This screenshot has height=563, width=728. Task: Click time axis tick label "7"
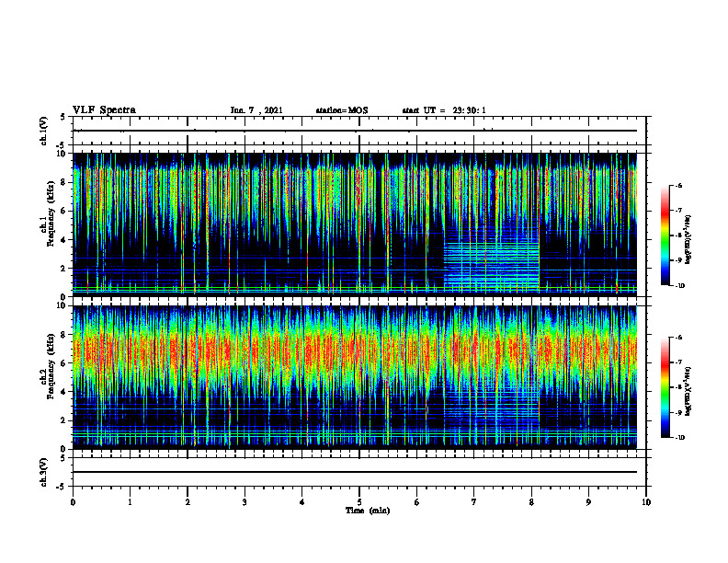pyautogui.click(x=474, y=502)
